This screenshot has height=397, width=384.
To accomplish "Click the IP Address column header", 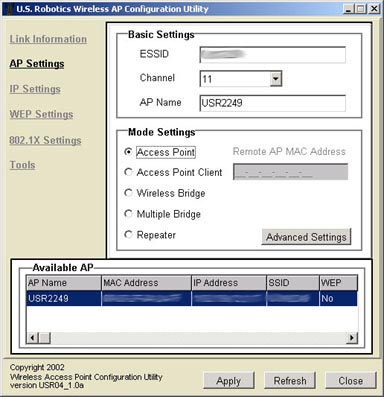I will tap(229, 283).
